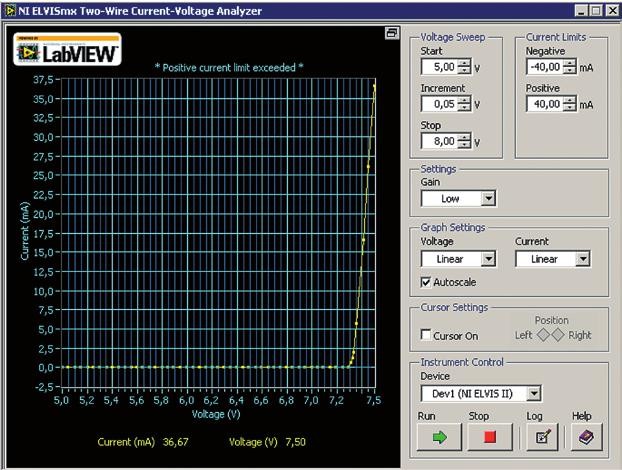The width and height of the screenshot is (622, 470).
Task: Increase the Stop voltage with the up arrow
Action: [465, 137]
